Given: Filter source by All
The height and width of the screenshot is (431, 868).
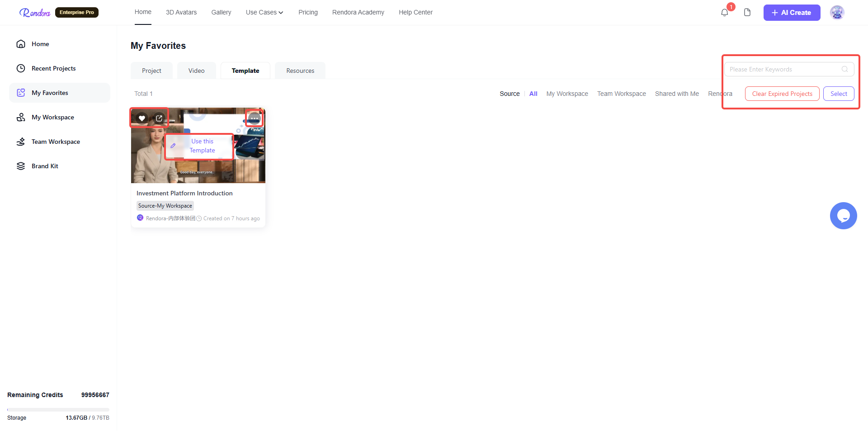Looking at the screenshot, I should point(533,94).
